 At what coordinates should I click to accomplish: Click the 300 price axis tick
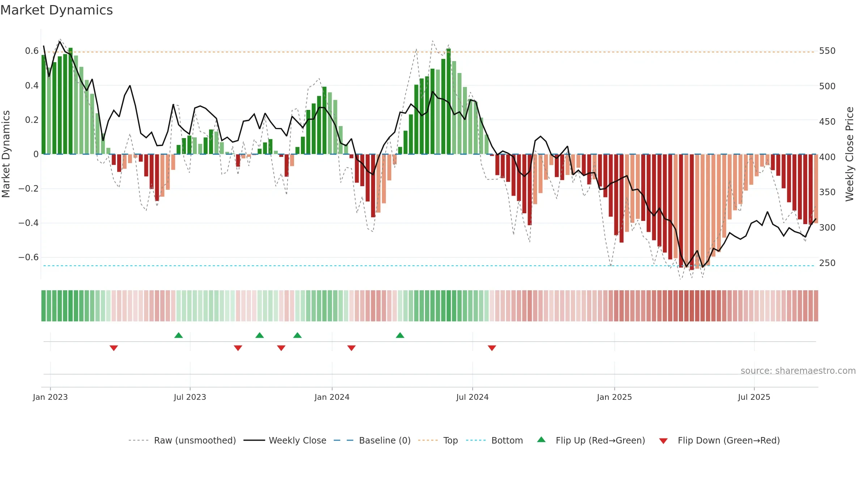pyautogui.click(x=827, y=227)
